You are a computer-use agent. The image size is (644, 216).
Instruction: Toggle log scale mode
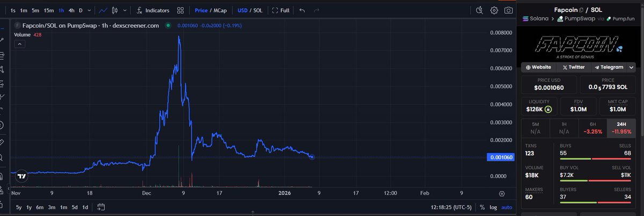click(492, 207)
